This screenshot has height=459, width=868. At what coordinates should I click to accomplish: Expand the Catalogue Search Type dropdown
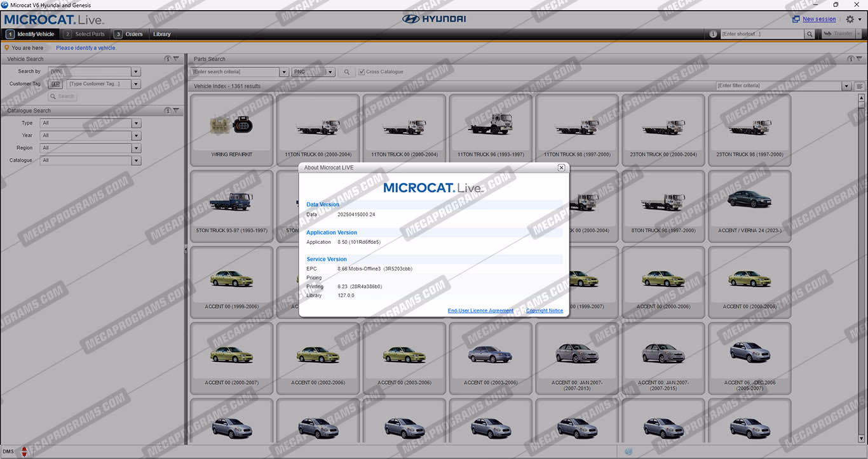point(136,123)
